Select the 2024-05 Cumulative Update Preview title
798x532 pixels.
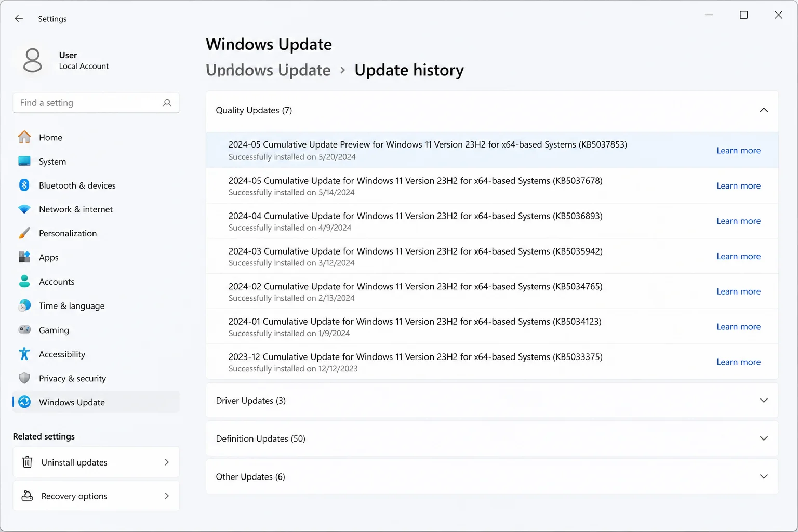428,144
